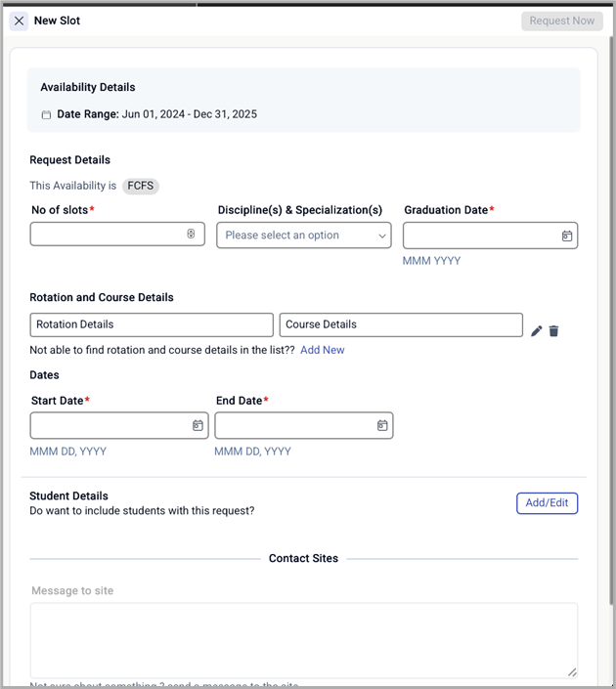Open the End Date calendar icon
The height and width of the screenshot is (689, 616).
click(382, 425)
